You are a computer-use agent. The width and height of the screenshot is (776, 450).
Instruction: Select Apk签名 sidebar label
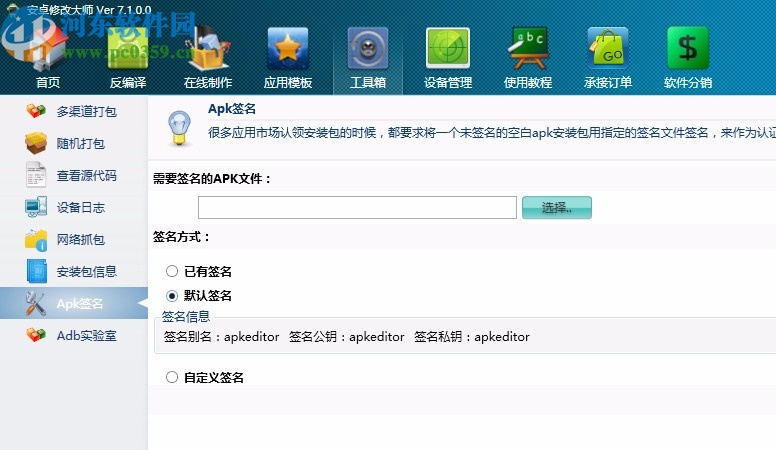[x=80, y=303]
